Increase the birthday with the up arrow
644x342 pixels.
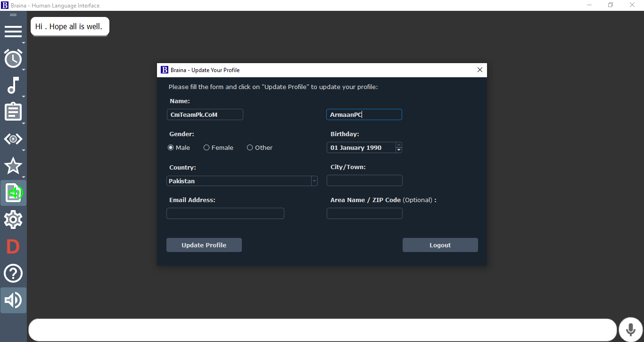399,145
